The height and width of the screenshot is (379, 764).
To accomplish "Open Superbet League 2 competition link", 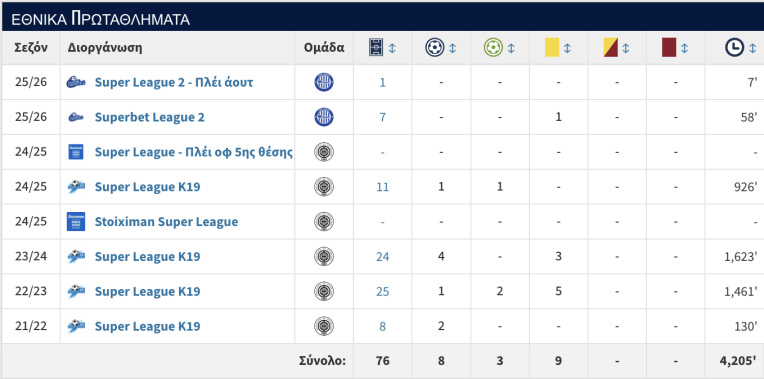I will (x=150, y=117).
